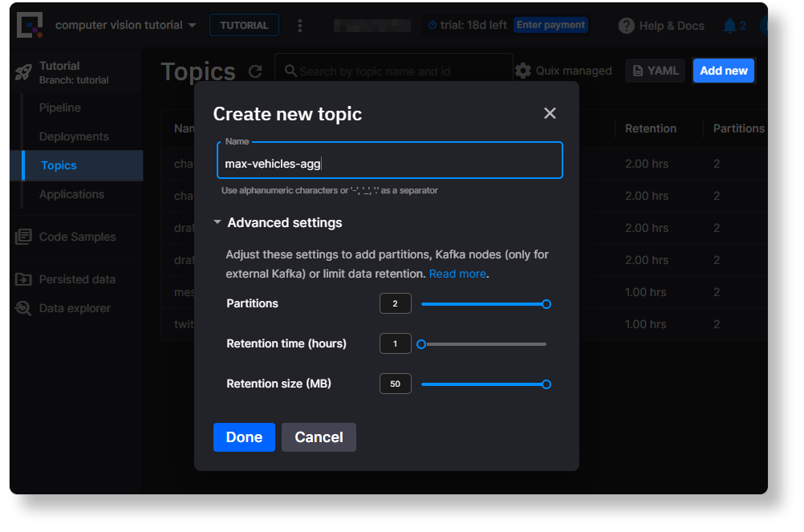Click the Help & Docs question icon
The width and height of the screenshot is (804, 532).
click(626, 26)
